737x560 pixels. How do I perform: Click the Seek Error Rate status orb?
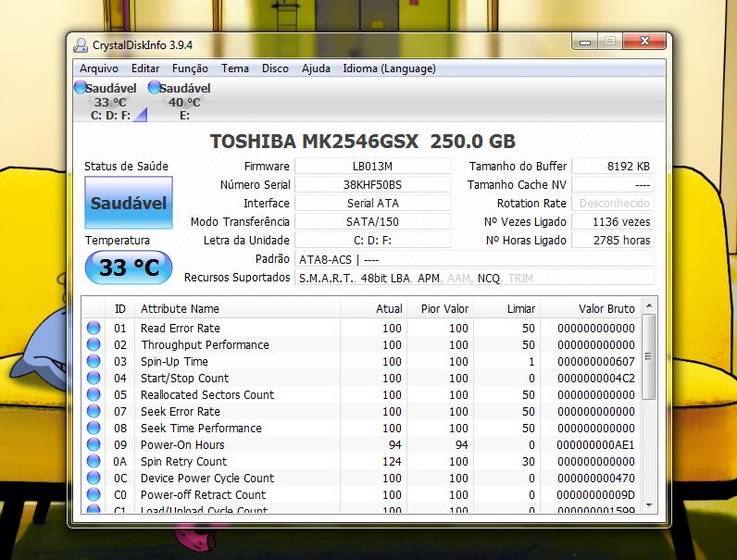[x=94, y=411]
